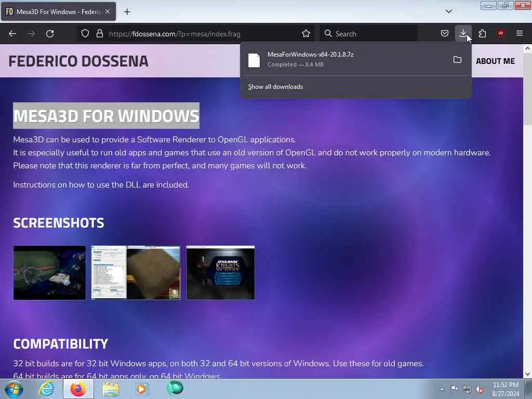Open downloaded MesaForWindows-x64-20.1.8.7z file

click(x=345, y=59)
